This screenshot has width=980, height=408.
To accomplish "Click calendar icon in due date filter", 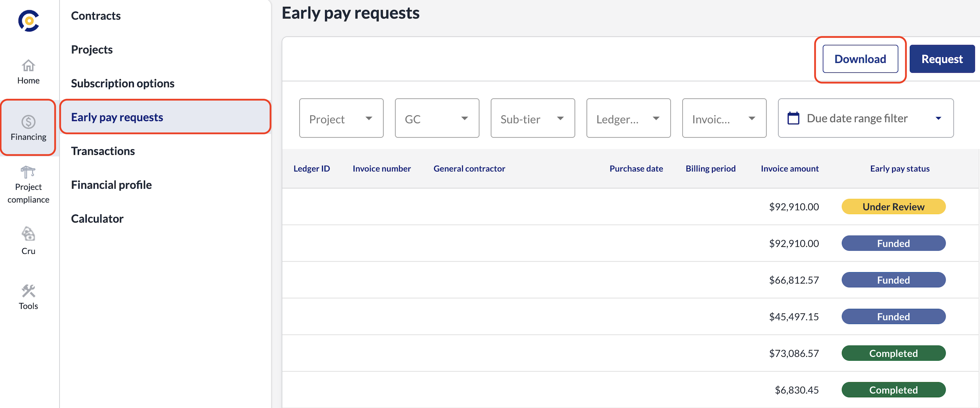I will [x=793, y=118].
